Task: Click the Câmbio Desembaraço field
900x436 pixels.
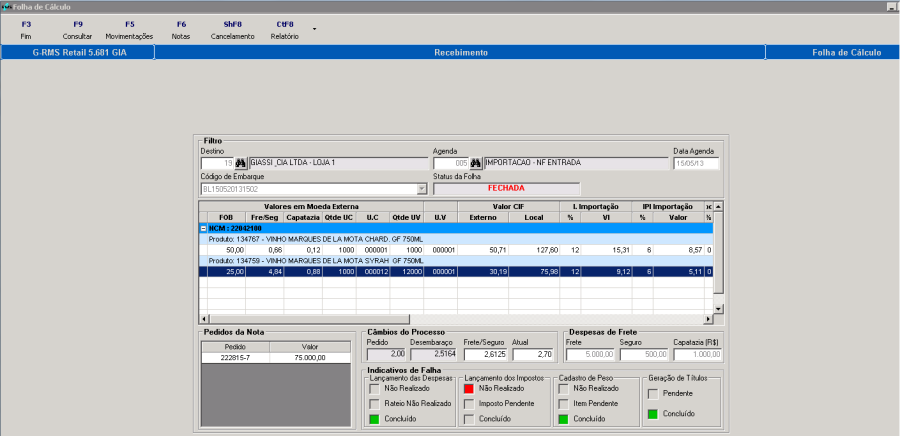Action: pyautogui.click(x=434, y=355)
